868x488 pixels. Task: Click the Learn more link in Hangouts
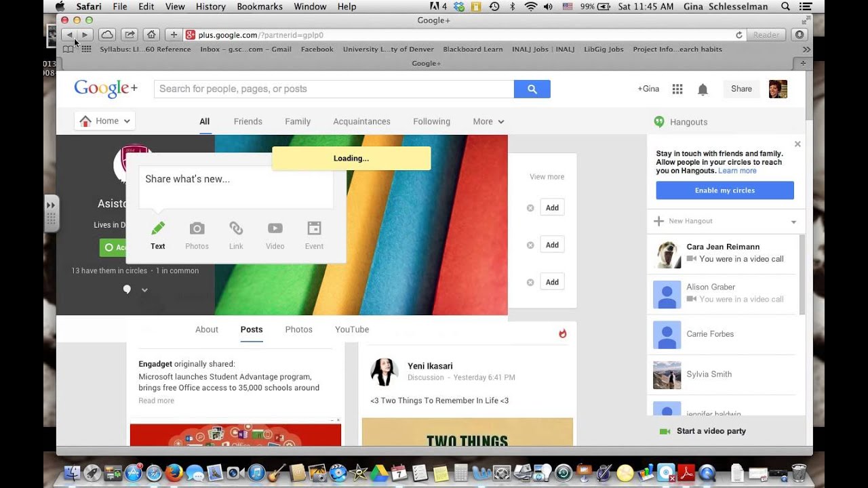[737, 171]
